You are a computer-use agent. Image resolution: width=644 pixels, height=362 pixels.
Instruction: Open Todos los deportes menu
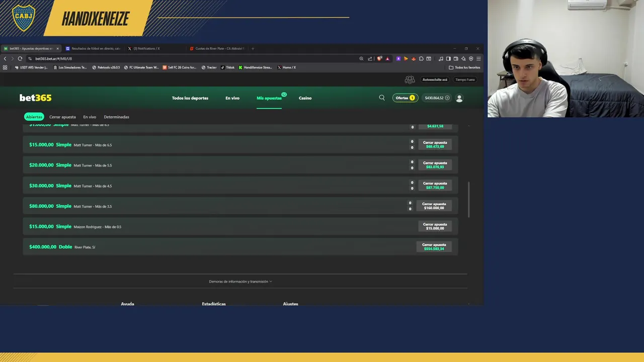click(190, 98)
